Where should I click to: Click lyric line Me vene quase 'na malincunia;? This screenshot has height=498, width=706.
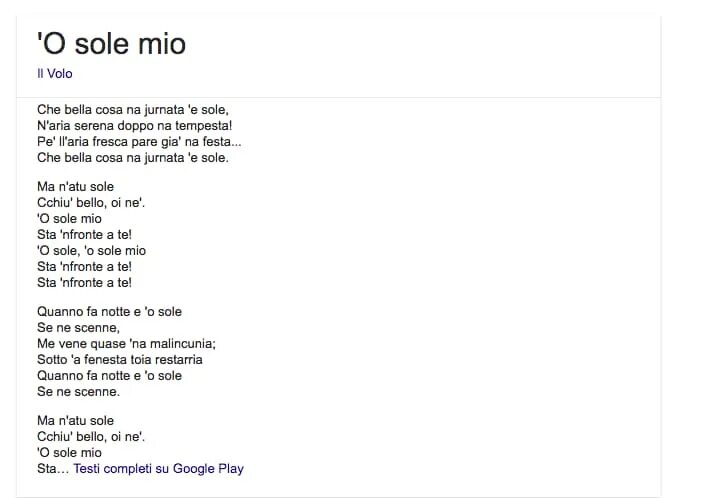click(127, 344)
